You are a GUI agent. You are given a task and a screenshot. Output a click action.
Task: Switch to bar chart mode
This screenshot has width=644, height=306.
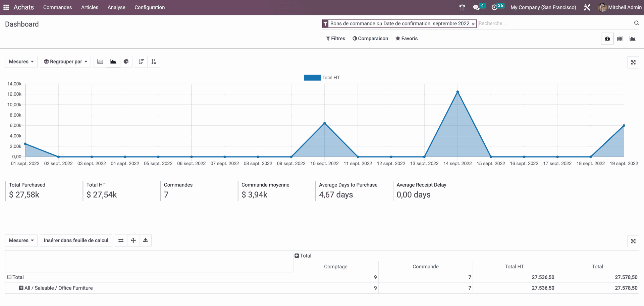click(100, 61)
